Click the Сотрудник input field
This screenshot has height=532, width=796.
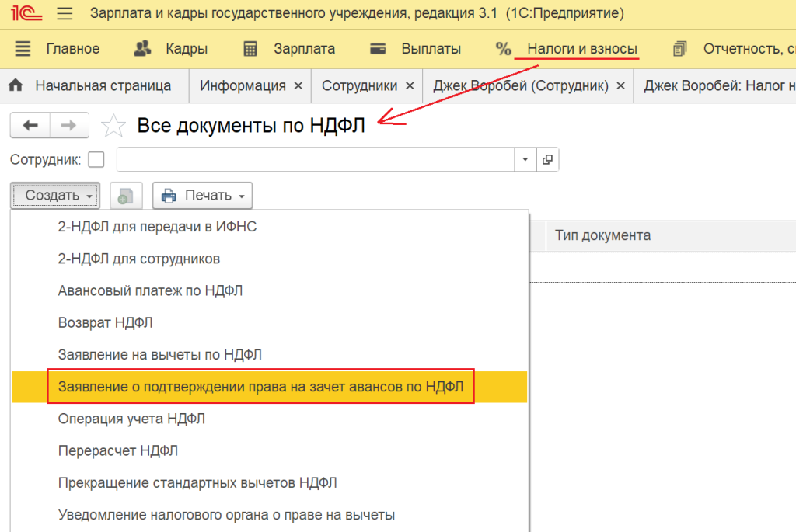coord(316,160)
